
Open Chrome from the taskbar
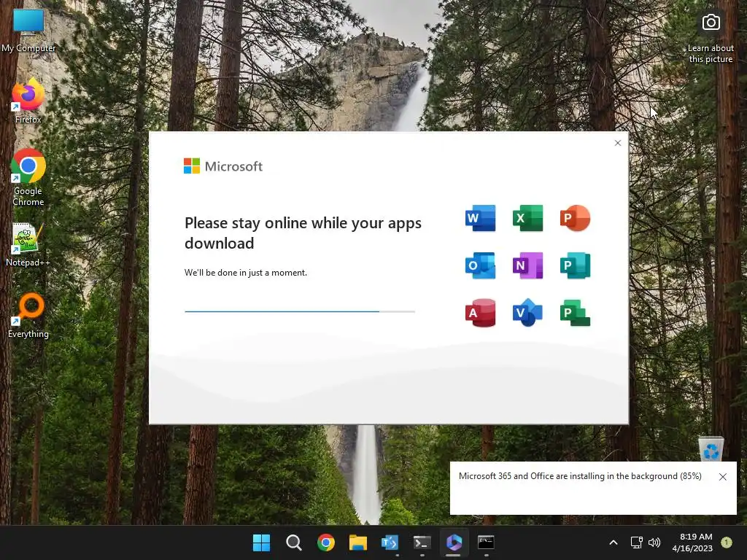326,542
